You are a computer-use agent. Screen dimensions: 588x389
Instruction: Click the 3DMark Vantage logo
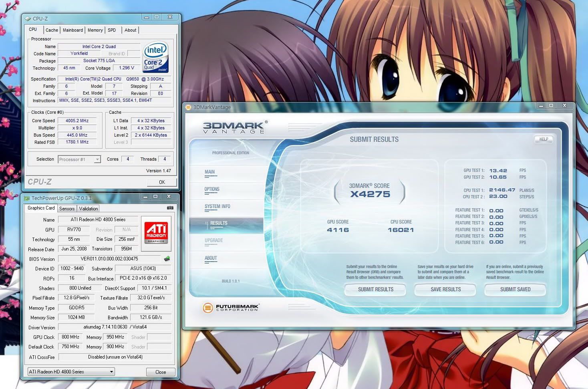[234, 127]
